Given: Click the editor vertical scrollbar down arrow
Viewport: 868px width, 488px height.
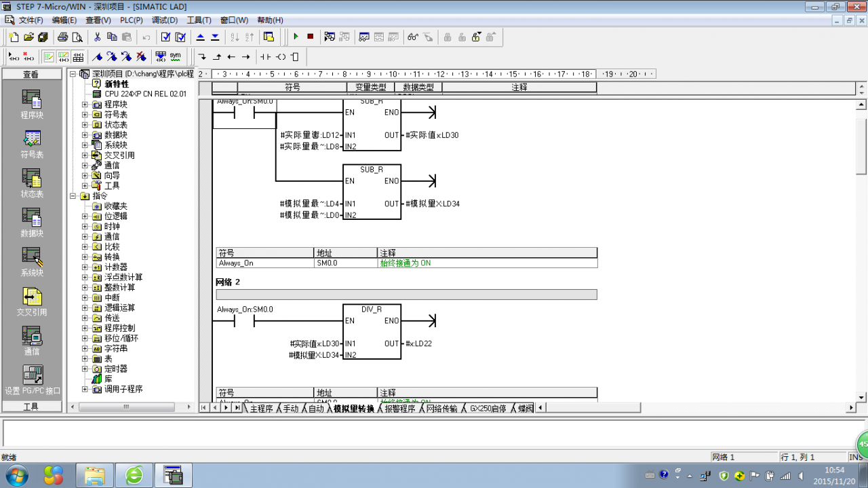Looking at the screenshot, I should [x=861, y=397].
